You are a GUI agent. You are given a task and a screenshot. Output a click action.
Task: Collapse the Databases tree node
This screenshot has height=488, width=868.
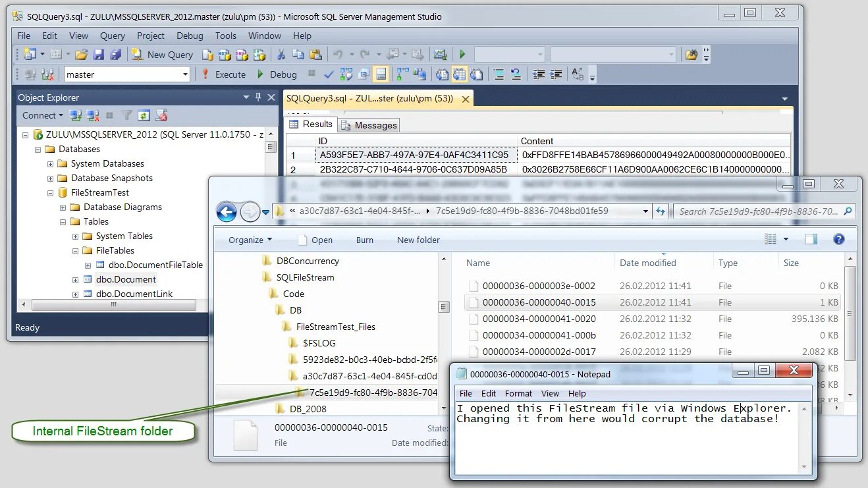tap(38, 149)
